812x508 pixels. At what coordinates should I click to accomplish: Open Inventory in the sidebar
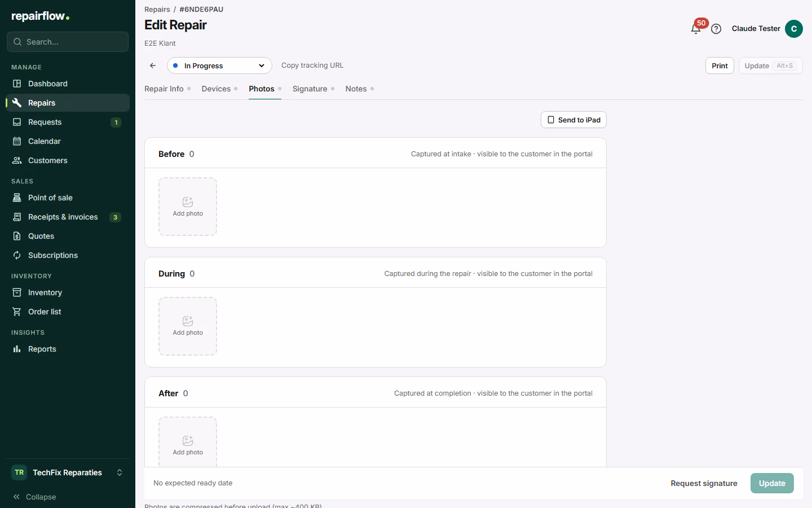tap(68, 292)
